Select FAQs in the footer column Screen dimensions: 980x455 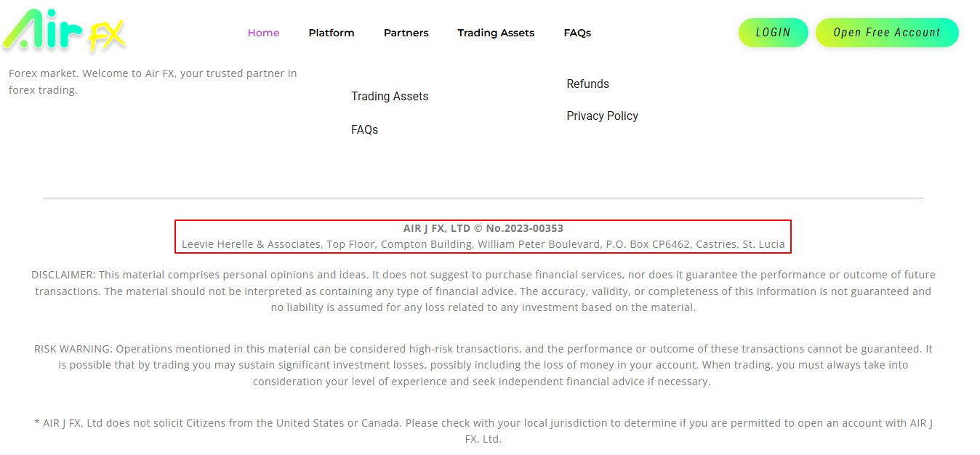point(364,129)
